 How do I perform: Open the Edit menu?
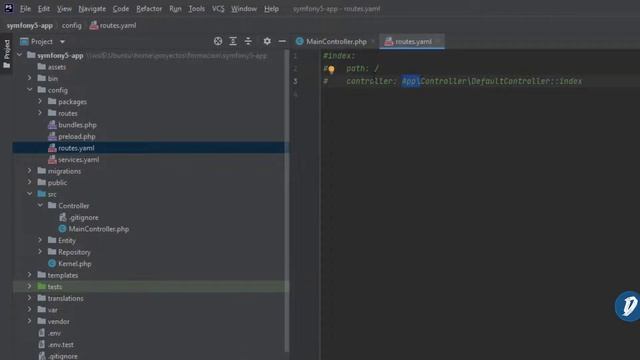pyautogui.click(x=44, y=9)
